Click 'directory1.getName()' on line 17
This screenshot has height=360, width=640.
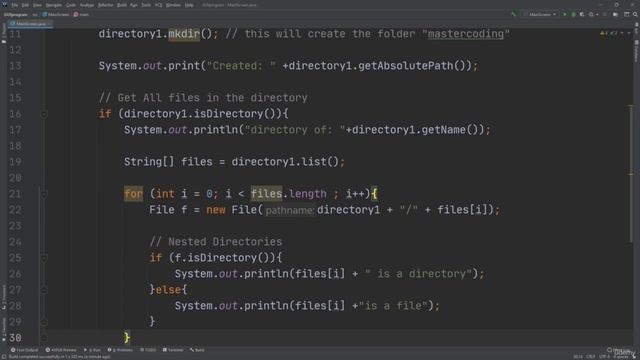[x=415, y=130]
